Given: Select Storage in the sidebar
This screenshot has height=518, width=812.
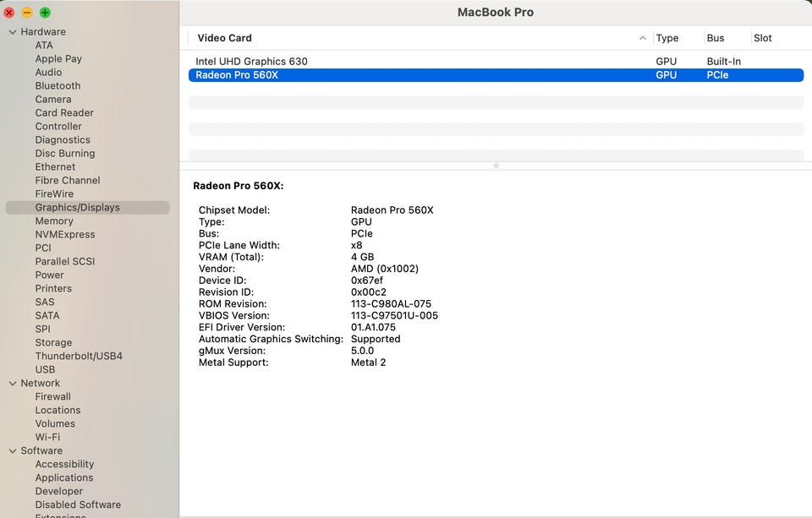Looking at the screenshot, I should point(54,342).
